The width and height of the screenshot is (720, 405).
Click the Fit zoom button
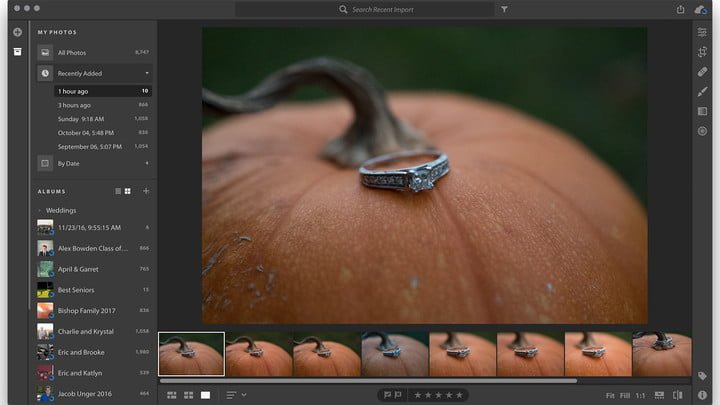coord(610,395)
